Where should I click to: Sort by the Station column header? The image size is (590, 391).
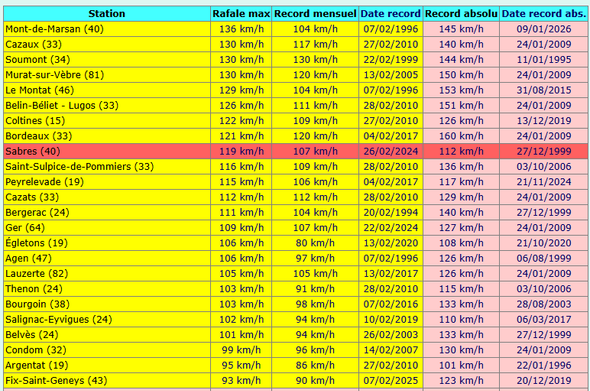[x=106, y=14]
